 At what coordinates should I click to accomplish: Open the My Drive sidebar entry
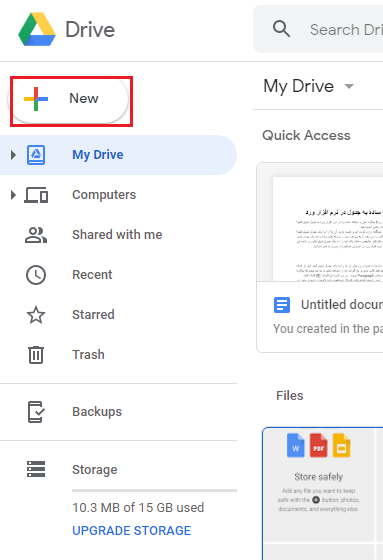[x=118, y=155]
